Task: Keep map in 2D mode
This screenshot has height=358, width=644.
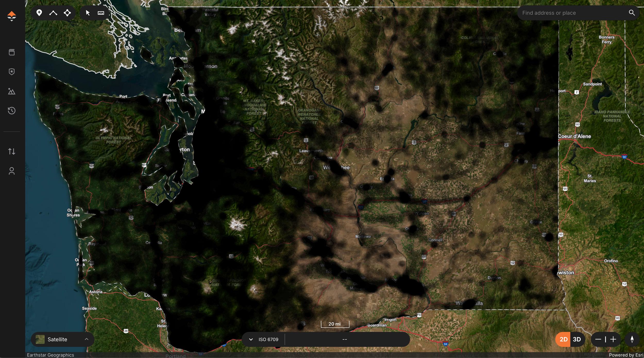Action: 564,339
